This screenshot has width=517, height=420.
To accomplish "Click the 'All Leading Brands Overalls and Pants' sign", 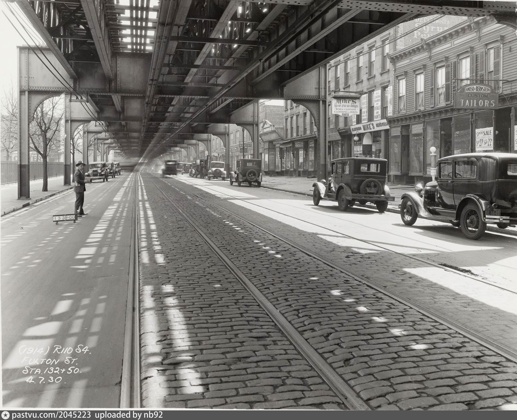I will click(x=377, y=105).
